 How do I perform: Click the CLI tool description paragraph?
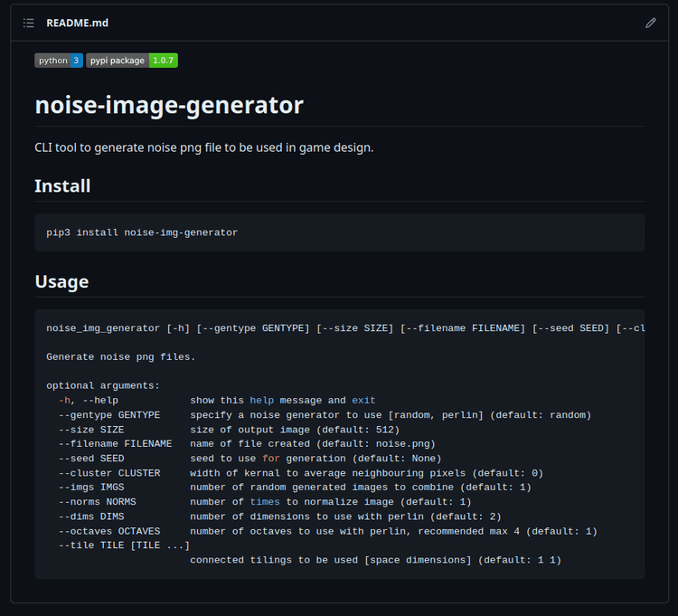(204, 148)
